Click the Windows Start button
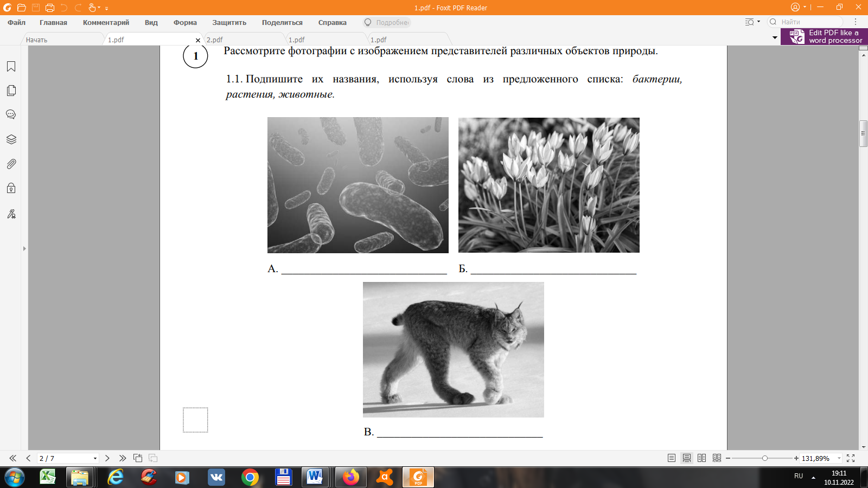This screenshot has height=488, width=868. pyautogui.click(x=15, y=477)
